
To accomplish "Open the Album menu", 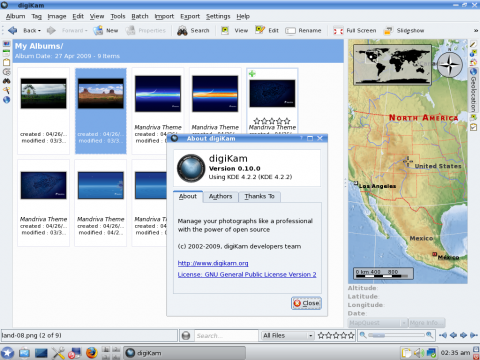I will [x=15, y=16].
